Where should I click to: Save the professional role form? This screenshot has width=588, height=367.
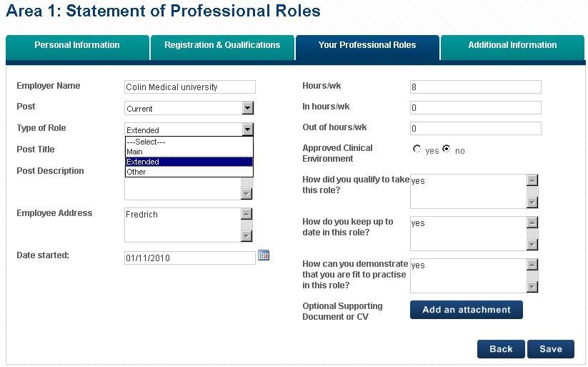point(551,349)
